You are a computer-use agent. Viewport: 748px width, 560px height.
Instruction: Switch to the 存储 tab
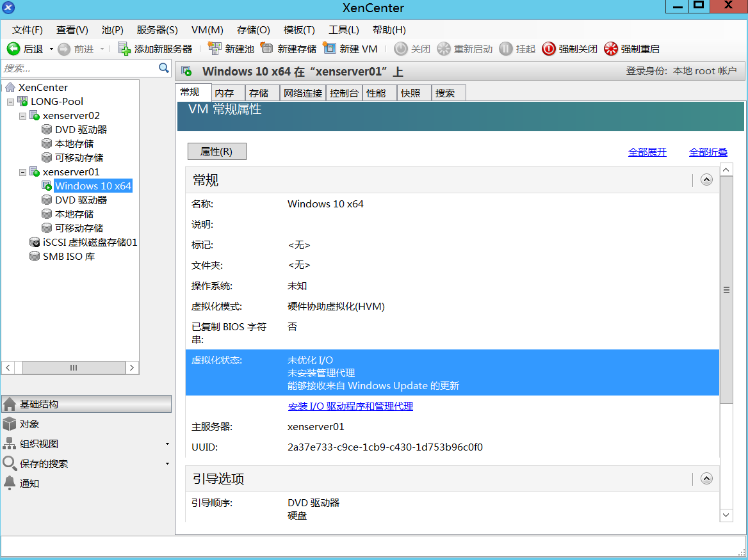point(262,93)
